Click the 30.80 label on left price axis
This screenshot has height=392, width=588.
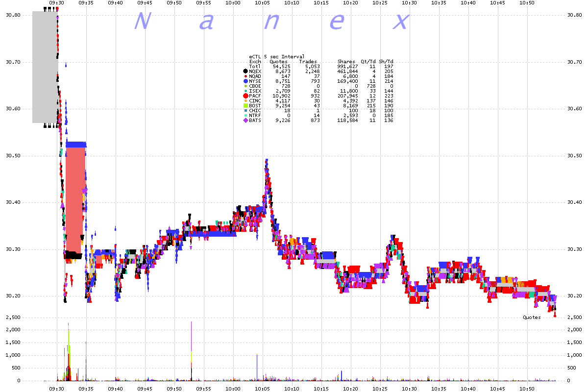coord(13,15)
